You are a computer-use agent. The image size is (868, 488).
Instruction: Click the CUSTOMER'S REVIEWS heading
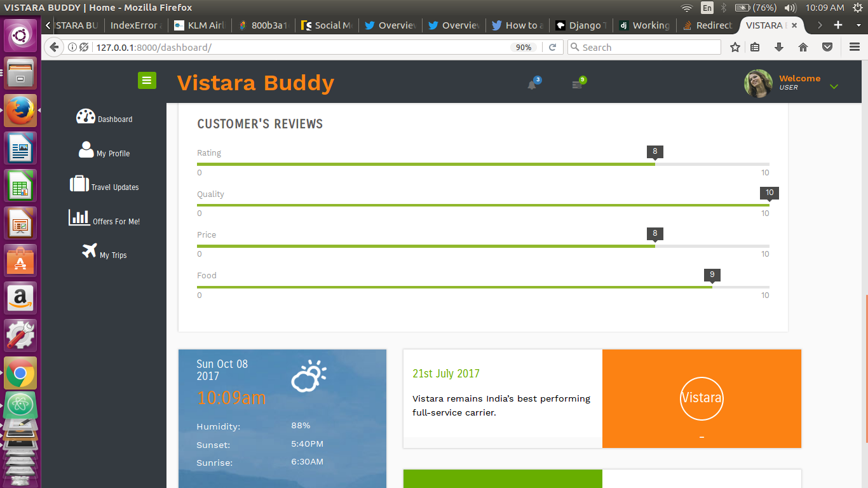[260, 124]
